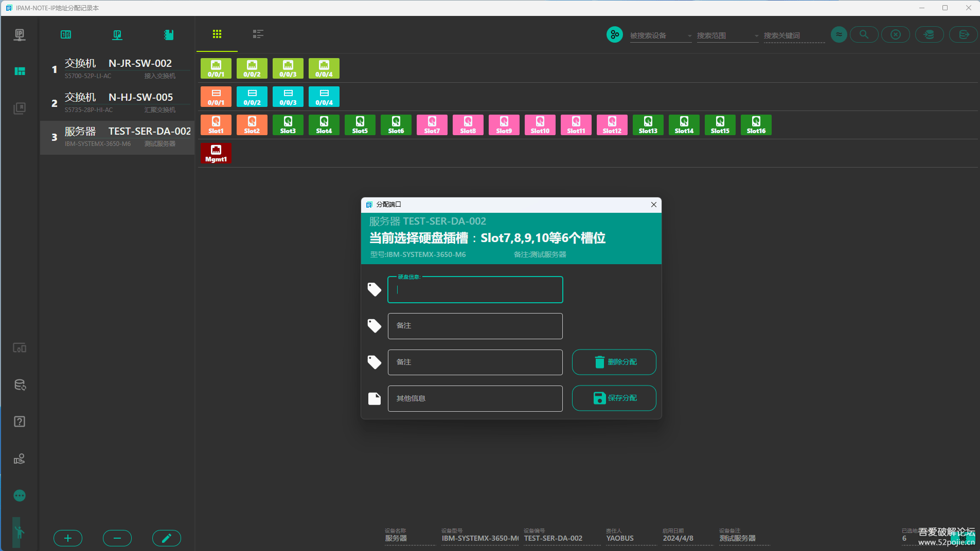The image size is (980, 551).
Task: Click the donate hand sidebar icon
Action: coord(20,458)
